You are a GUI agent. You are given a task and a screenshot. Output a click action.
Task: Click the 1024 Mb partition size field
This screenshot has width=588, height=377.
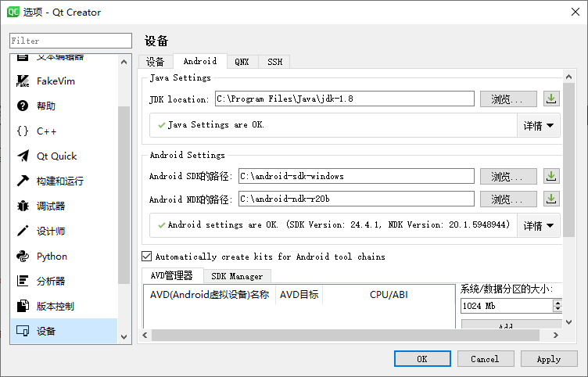(x=506, y=306)
